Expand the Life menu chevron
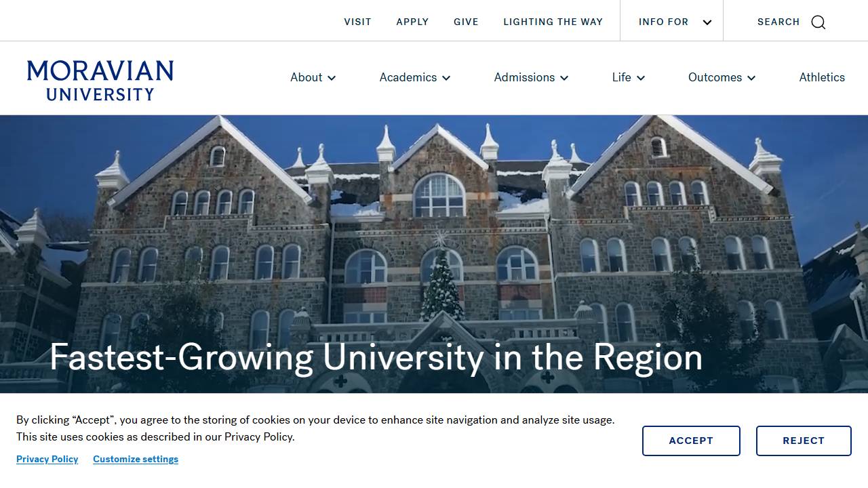 [x=641, y=78]
